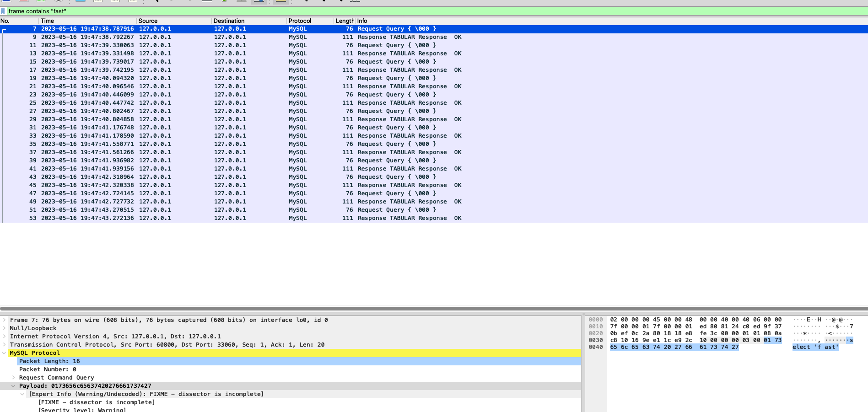
Task: Select packet 19 in the packet list
Action: pyautogui.click(x=434, y=78)
